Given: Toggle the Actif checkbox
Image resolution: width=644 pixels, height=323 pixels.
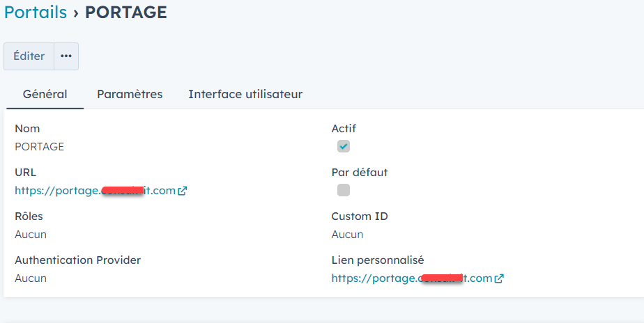Looking at the screenshot, I should tap(344, 146).
